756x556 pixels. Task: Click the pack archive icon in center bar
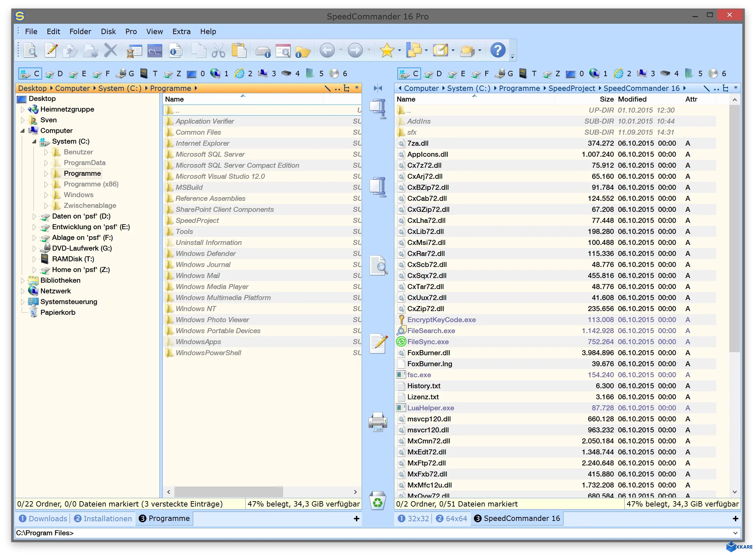click(x=378, y=109)
